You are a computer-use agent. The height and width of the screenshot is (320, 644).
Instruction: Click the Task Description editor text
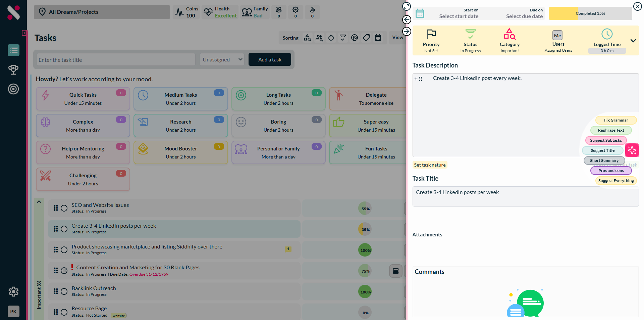(477, 78)
